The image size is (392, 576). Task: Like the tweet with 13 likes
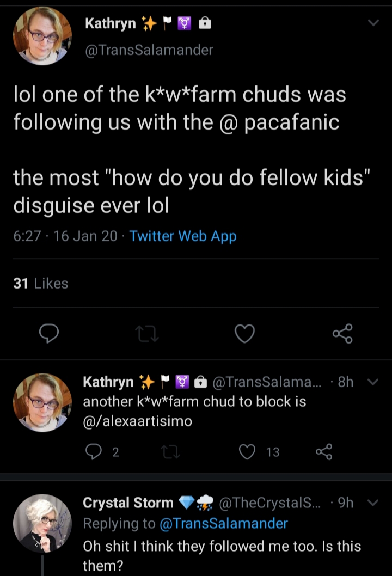[247, 451]
